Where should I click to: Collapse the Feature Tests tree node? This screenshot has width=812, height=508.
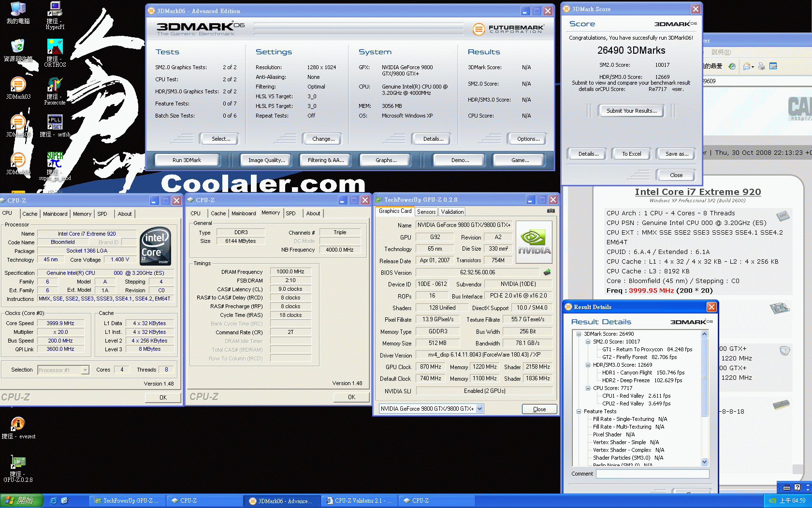tap(579, 411)
